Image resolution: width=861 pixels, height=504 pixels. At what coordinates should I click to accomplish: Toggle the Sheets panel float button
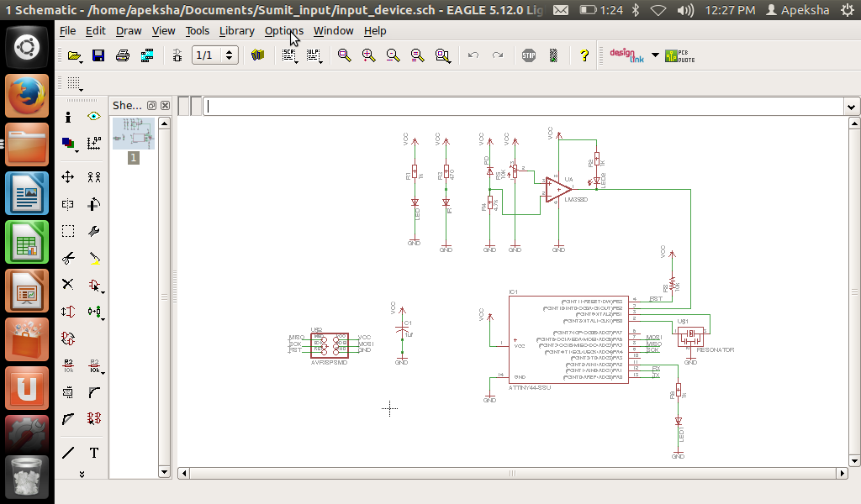152,106
